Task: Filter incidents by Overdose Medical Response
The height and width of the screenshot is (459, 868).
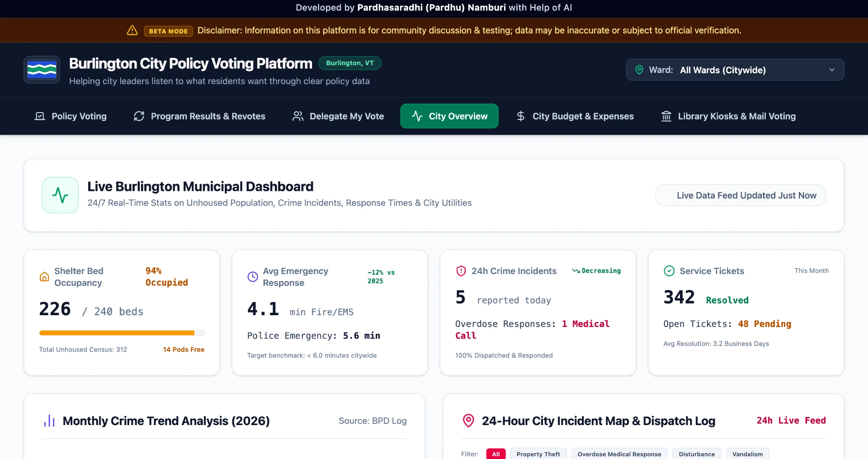Action: click(x=619, y=454)
